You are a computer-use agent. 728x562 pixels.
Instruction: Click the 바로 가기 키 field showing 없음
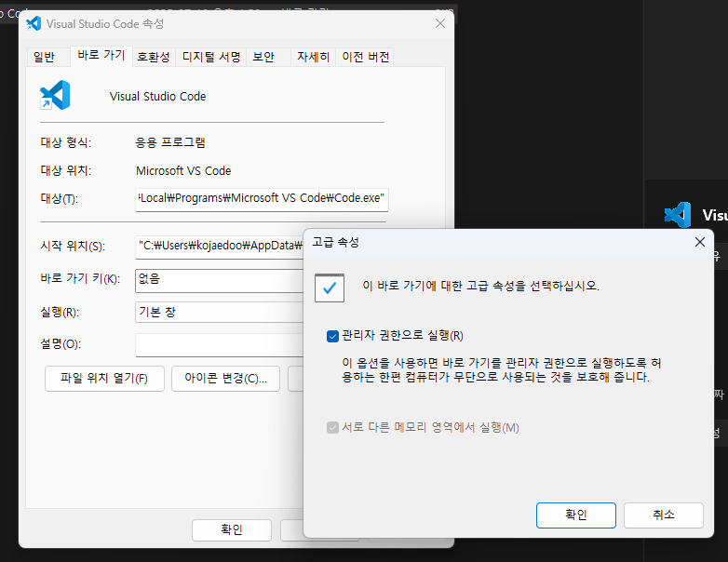[219, 281]
